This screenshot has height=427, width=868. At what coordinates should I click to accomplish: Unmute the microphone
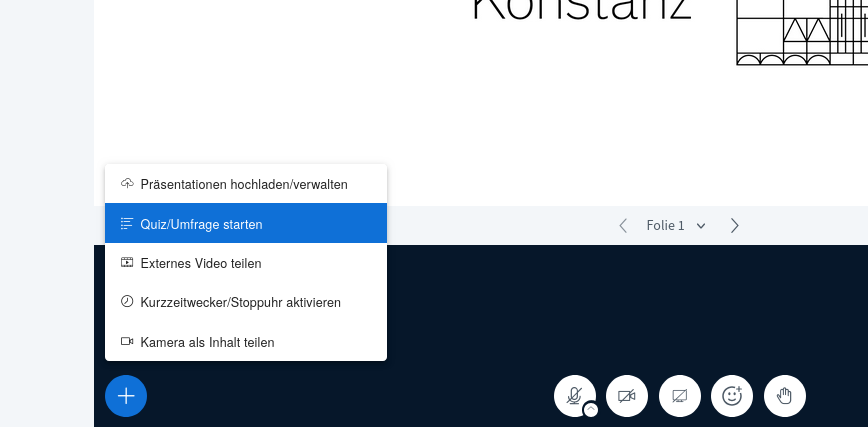coord(573,394)
